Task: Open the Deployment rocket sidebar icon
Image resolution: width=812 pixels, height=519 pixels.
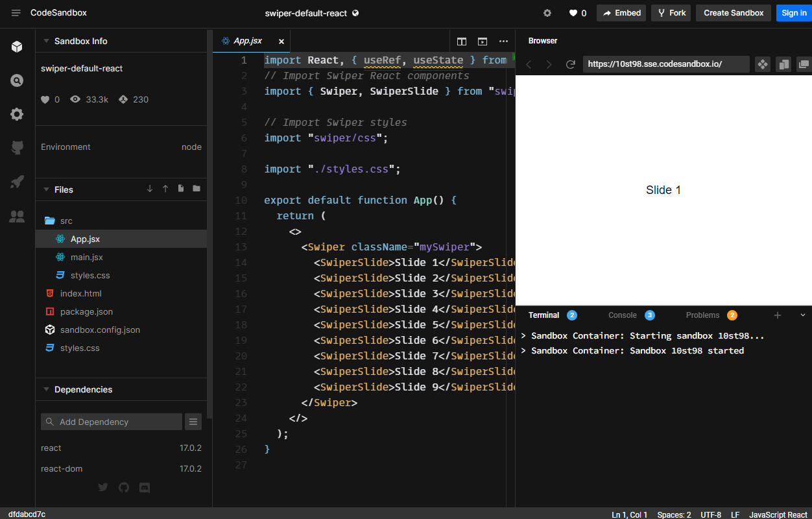Action: point(17,182)
